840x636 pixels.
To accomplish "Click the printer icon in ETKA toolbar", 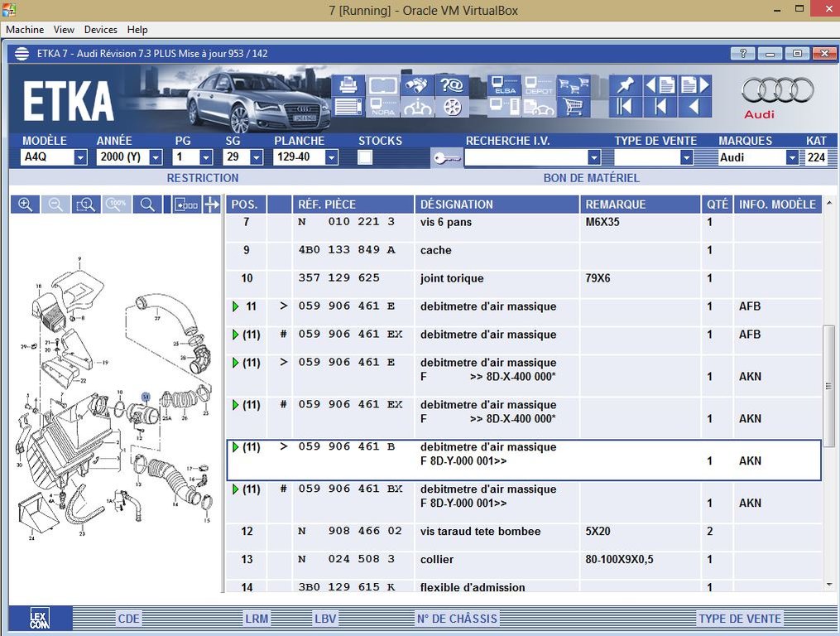I will pos(348,85).
